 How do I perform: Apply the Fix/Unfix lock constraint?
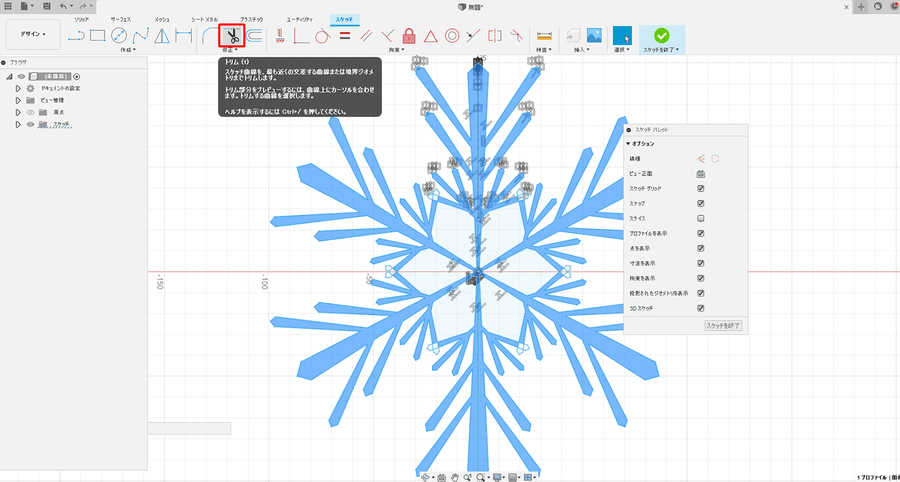click(409, 36)
